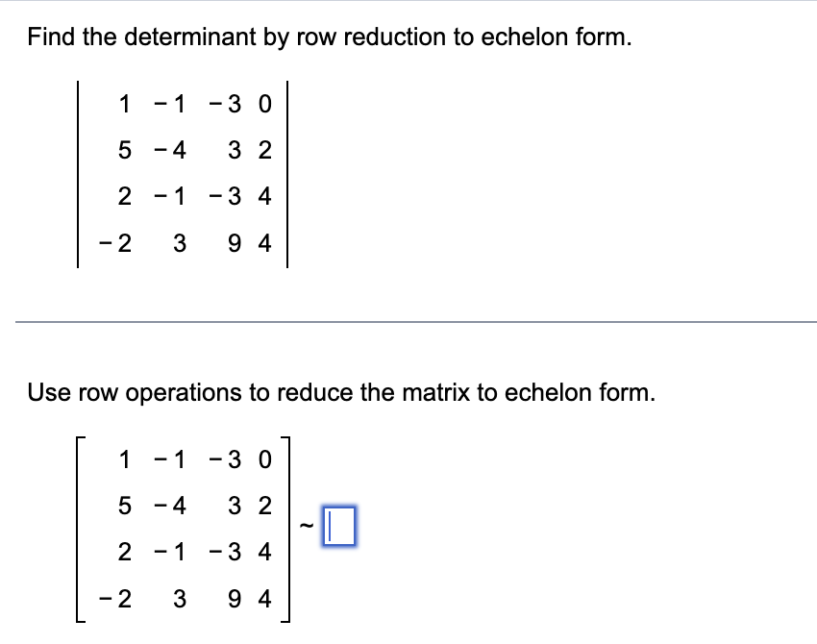The image size is (817, 644).
Task: Click the entry 4 in the fourth column
Action: point(264,197)
